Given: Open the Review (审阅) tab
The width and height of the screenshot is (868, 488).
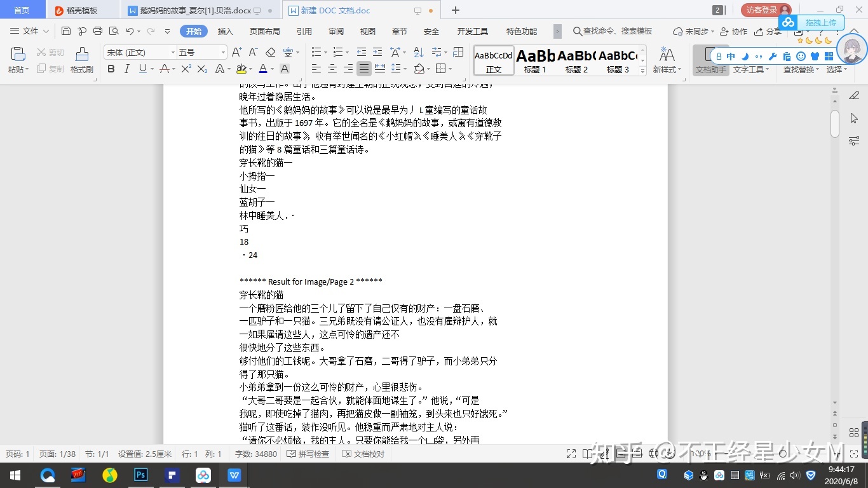Looking at the screenshot, I should [336, 31].
